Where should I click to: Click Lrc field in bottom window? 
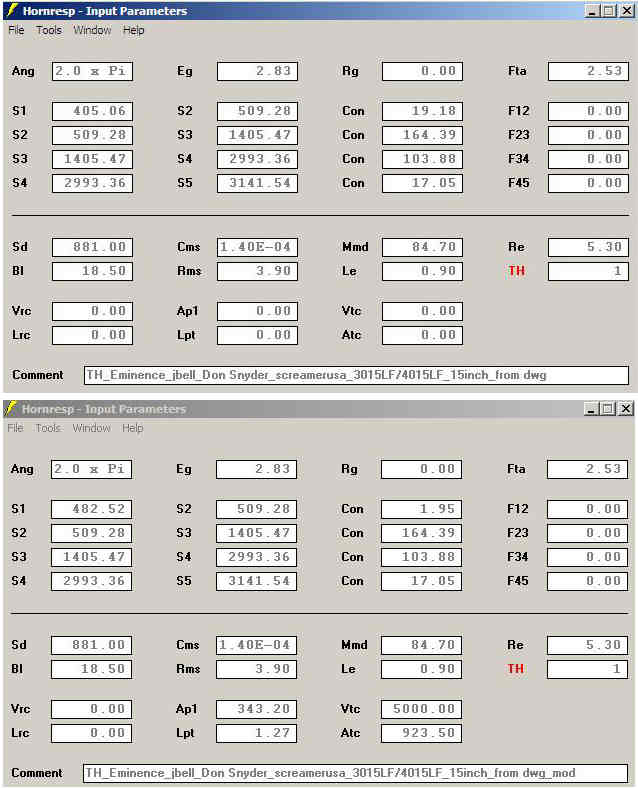[91, 733]
